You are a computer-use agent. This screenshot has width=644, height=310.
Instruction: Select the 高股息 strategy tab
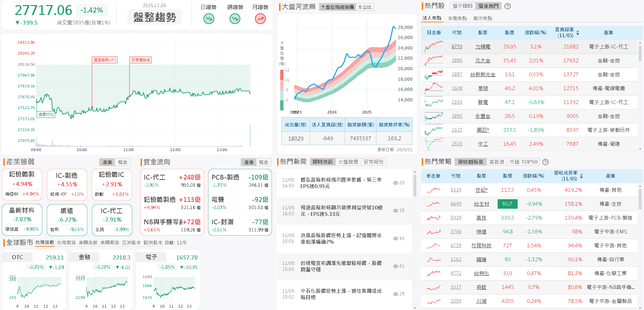coord(497,162)
